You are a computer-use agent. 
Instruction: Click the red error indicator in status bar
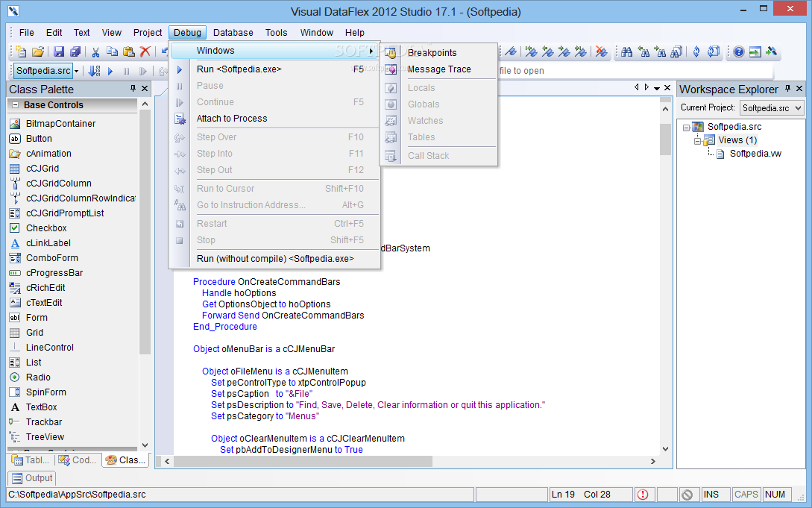(643, 495)
